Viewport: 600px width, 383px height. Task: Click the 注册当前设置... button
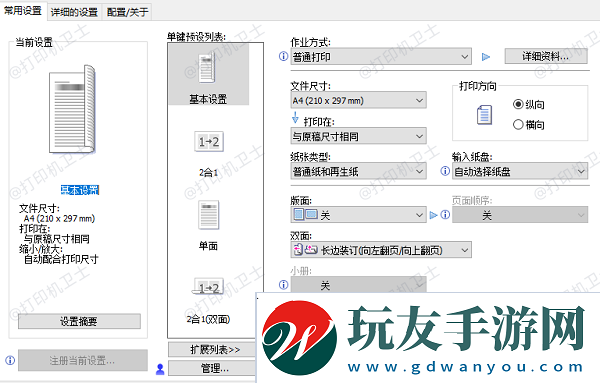click(x=83, y=360)
